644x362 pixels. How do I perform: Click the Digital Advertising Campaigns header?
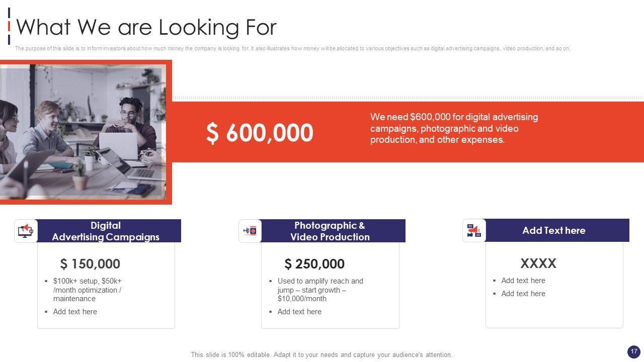106,231
